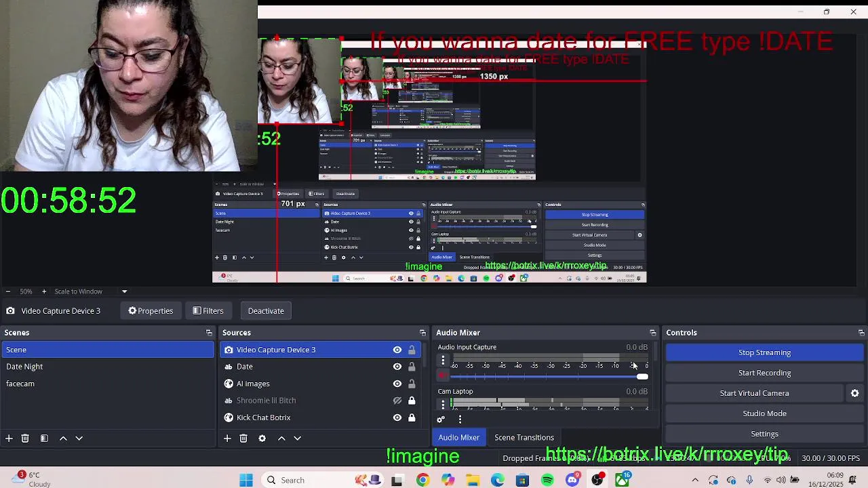
Task: Open Discord from the taskbar
Action: [x=572, y=481]
